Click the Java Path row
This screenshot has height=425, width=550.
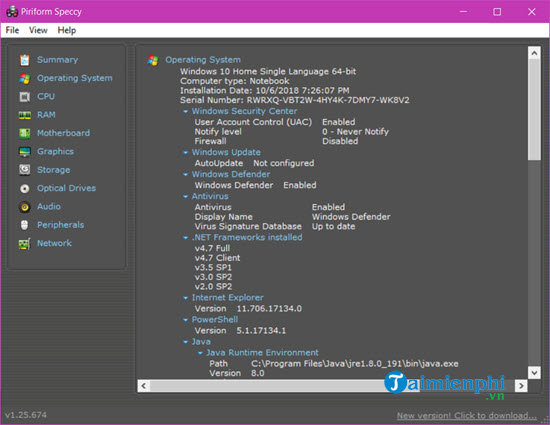tap(334, 364)
